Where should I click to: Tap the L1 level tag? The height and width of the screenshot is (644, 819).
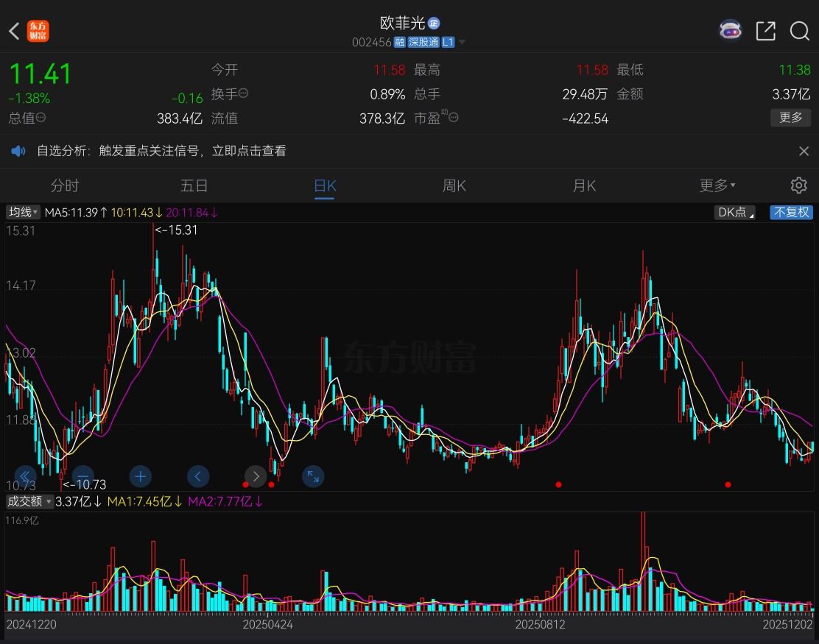pyautogui.click(x=448, y=42)
